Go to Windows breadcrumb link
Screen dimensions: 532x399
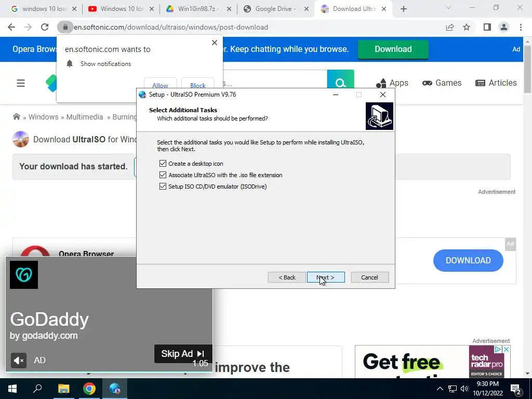(x=44, y=117)
